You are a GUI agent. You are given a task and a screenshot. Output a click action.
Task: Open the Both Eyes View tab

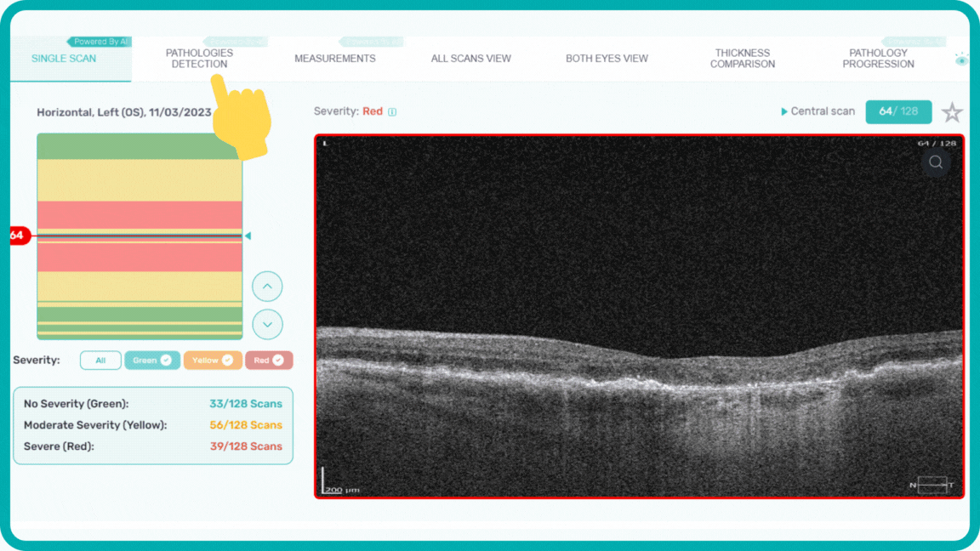click(x=607, y=59)
